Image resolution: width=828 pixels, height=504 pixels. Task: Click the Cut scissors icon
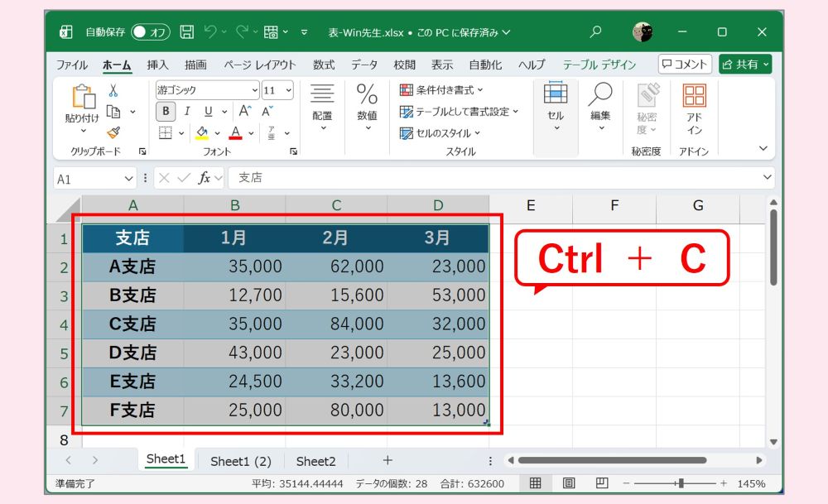coord(113,90)
